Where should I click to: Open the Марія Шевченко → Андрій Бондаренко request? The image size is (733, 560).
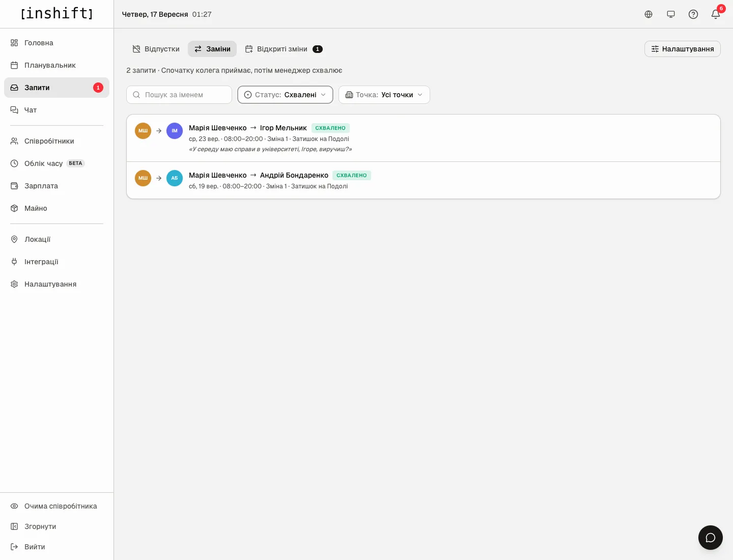[x=424, y=180]
